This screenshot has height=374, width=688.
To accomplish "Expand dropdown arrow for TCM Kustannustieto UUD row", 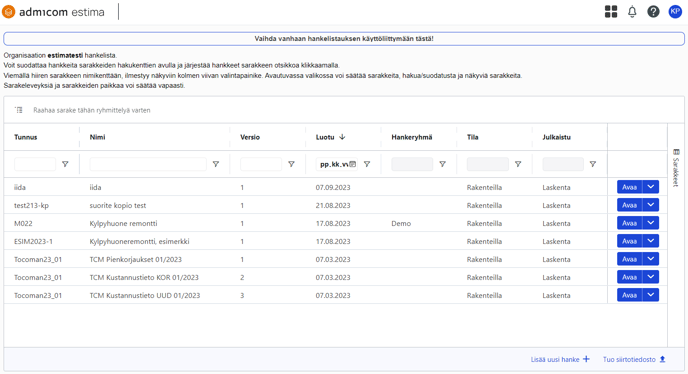I will tap(651, 295).
